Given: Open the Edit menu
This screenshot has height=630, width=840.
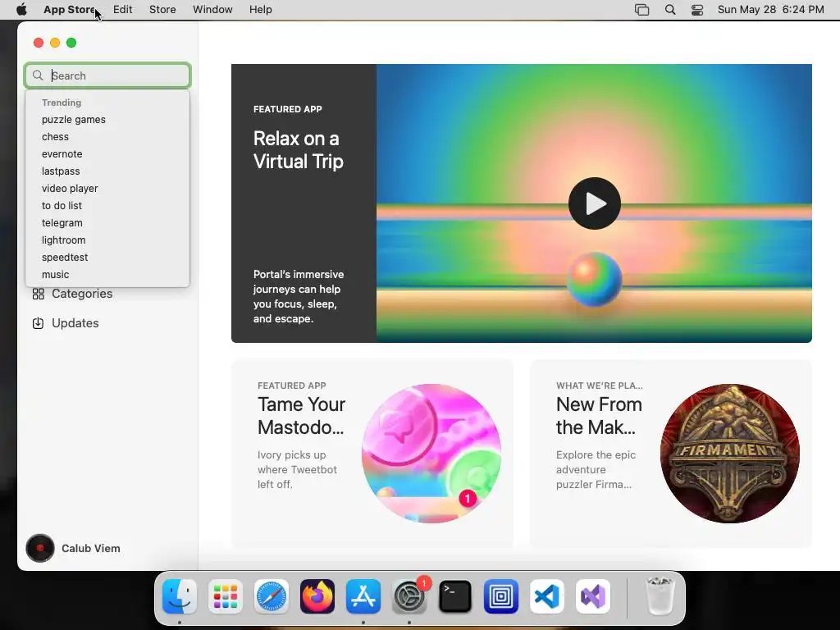Looking at the screenshot, I should click(123, 10).
